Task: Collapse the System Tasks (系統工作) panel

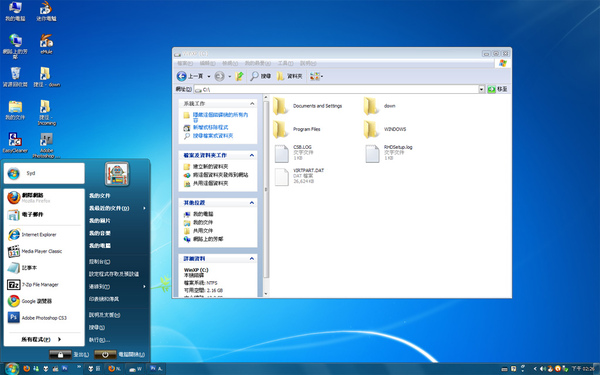Action: [252, 104]
